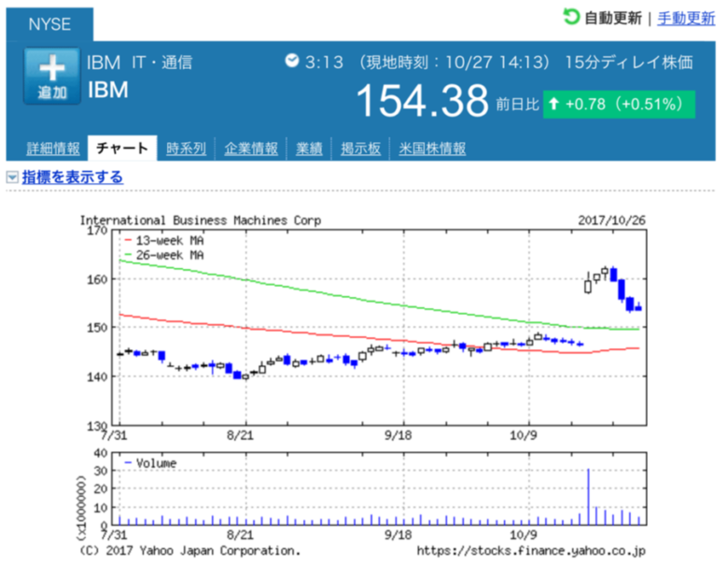Go to the 業績 tab
This screenshot has width=728, height=566.
(309, 149)
